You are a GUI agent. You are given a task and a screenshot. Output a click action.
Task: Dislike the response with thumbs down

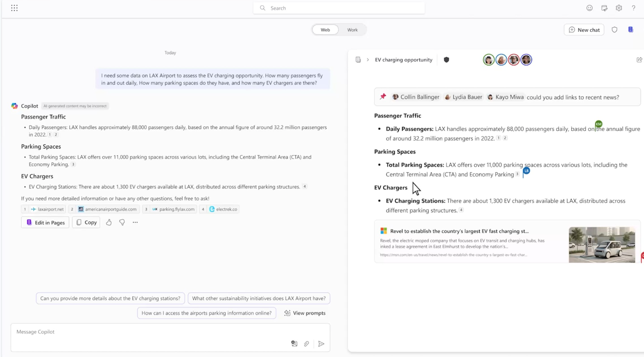[x=122, y=222]
